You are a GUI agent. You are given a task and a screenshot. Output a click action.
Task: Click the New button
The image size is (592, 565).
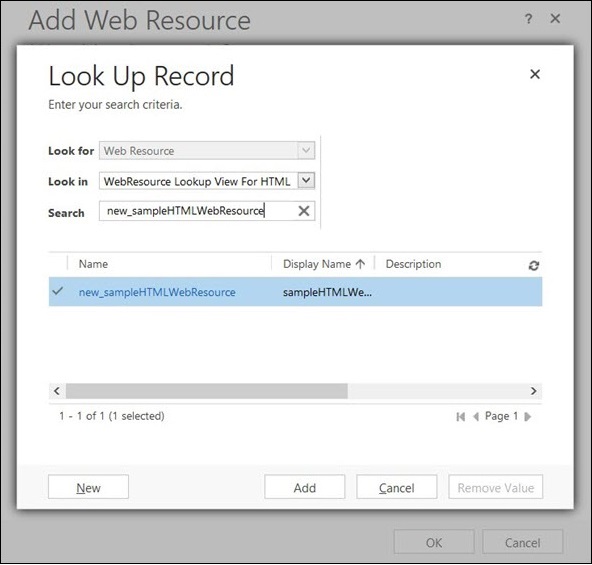88,487
